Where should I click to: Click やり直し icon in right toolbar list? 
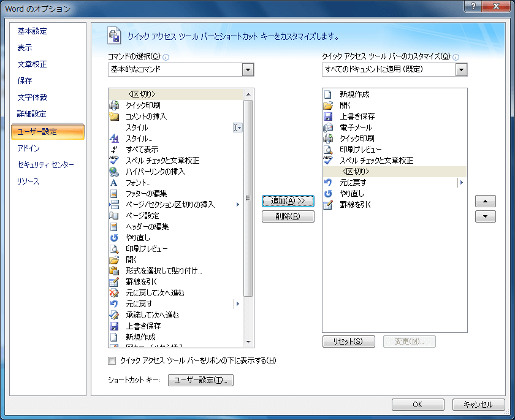point(328,193)
